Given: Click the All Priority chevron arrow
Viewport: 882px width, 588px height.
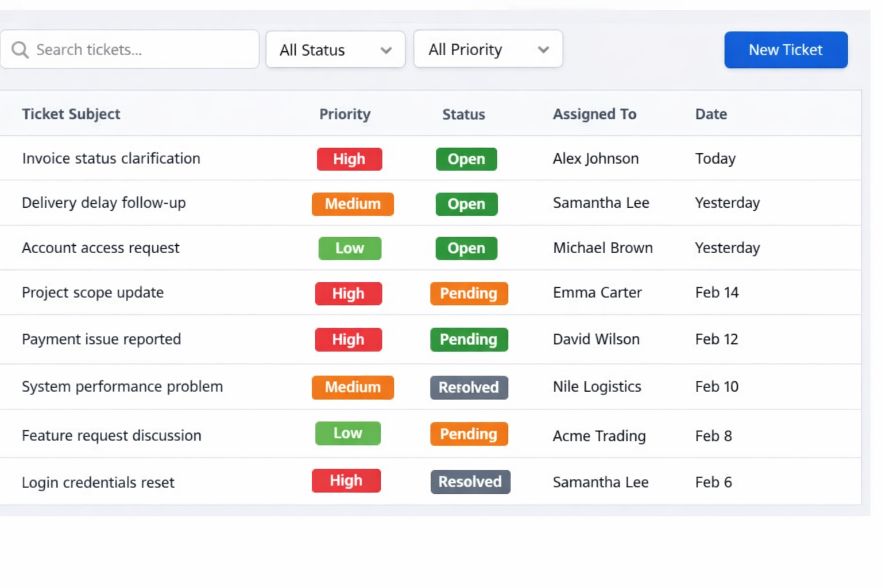Looking at the screenshot, I should [x=543, y=50].
